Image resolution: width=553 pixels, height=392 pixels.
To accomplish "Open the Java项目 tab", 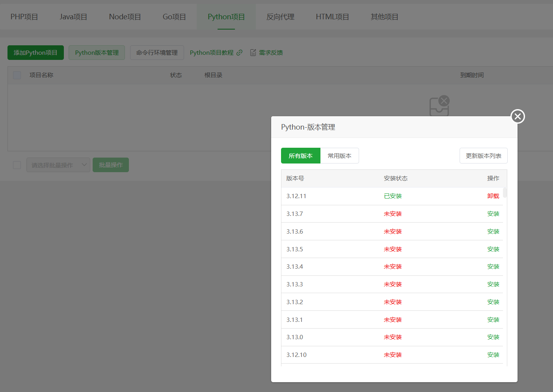I will 73,17.
